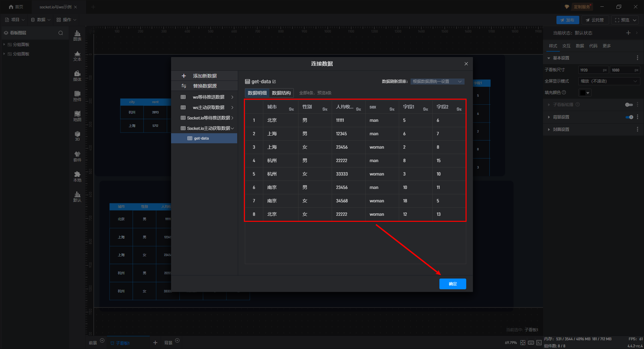This screenshot has width=644, height=349.
Task: Open the 本地 local components panel
Action: 77,177
